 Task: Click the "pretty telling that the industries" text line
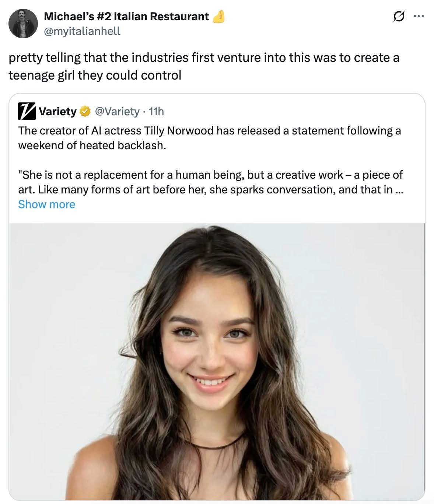point(204,58)
